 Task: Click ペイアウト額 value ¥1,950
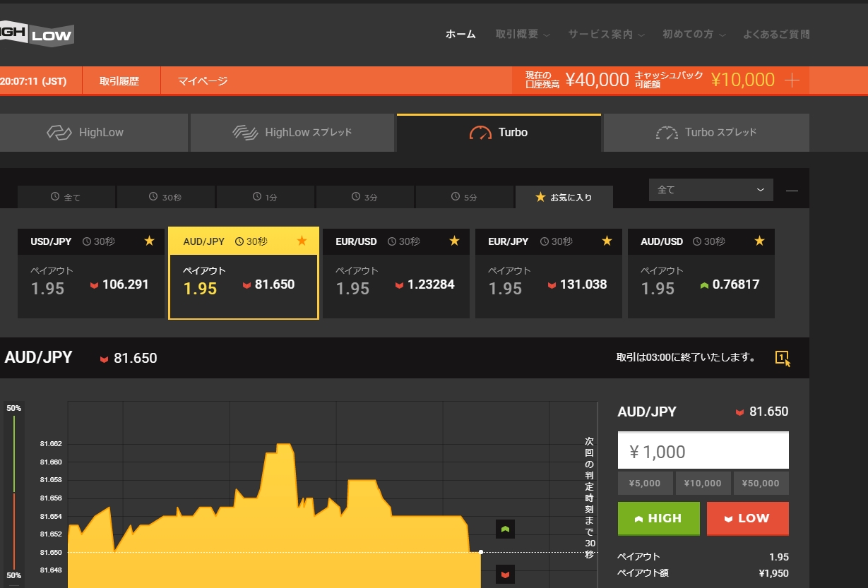click(773, 573)
